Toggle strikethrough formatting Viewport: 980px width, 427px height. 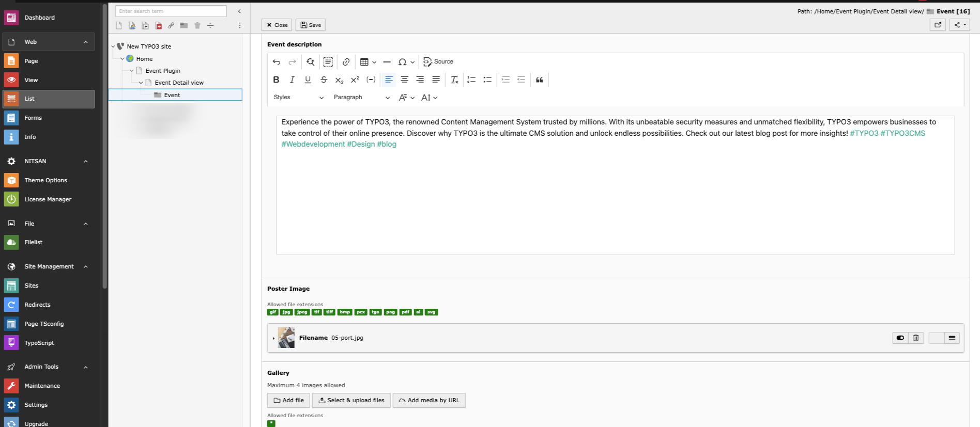[x=324, y=80]
